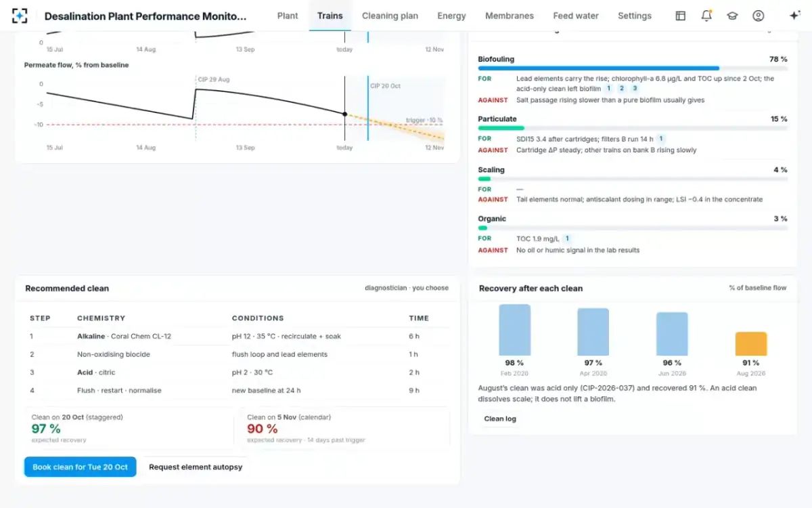Open citation badge after TOC 1.9 mg/L
Screen dimensions: 812x508
567,238
